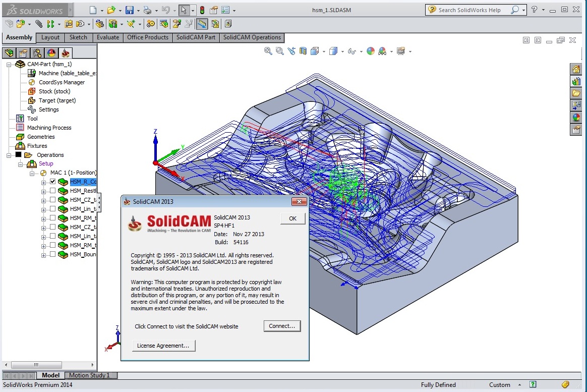Check the second HSM_Lin_t operation checkbox
587x392 pixels.
tap(53, 236)
